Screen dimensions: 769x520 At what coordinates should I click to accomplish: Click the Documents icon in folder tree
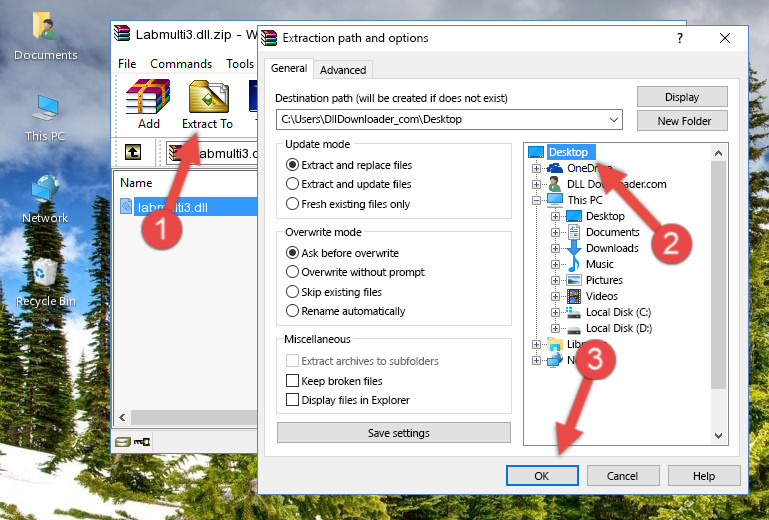pos(574,232)
